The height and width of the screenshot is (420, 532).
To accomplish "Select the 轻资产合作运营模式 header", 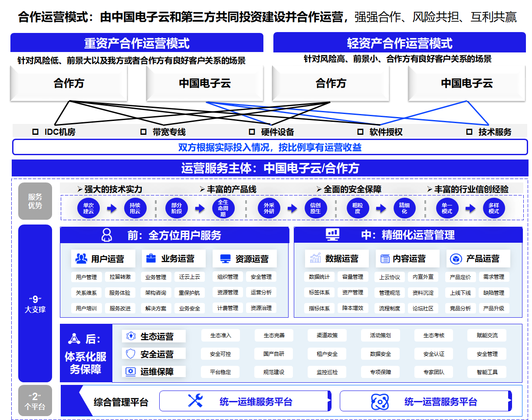I will [400, 42].
